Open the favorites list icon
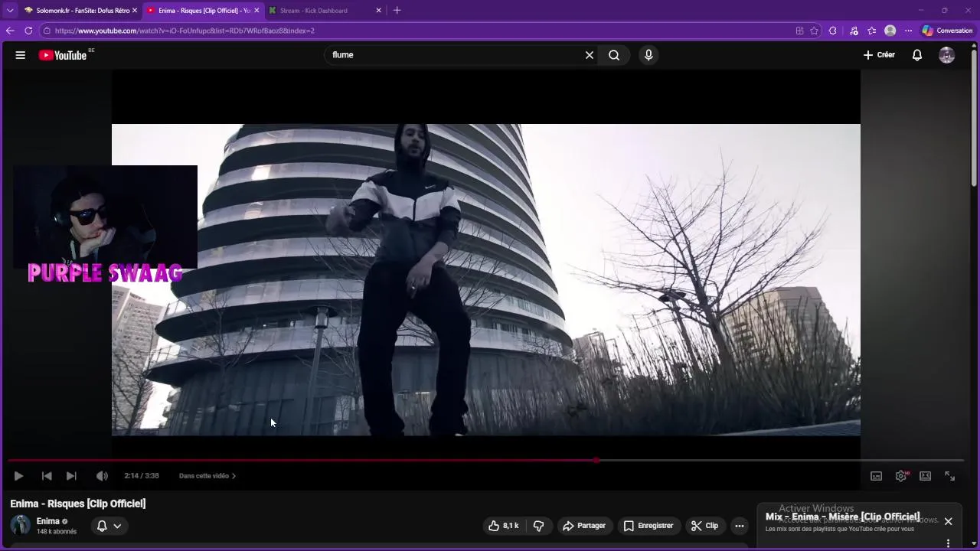 [872, 31]
